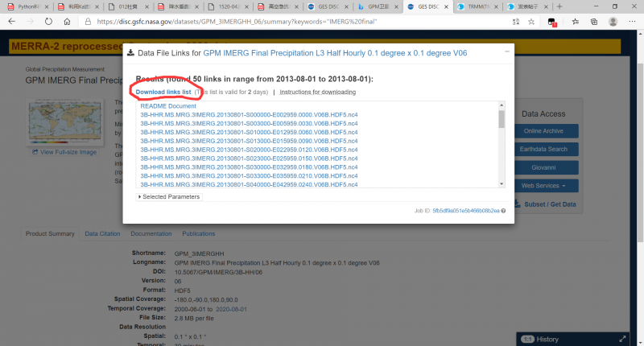Close the TRMM tab
Image resolution: width=644 pixels, height=346 pixels.
(x=496, y=7)
